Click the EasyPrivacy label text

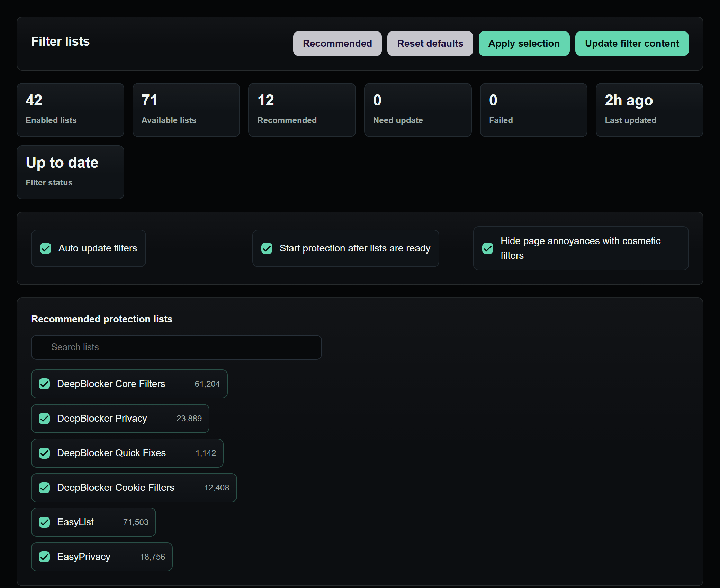[84, 557]
